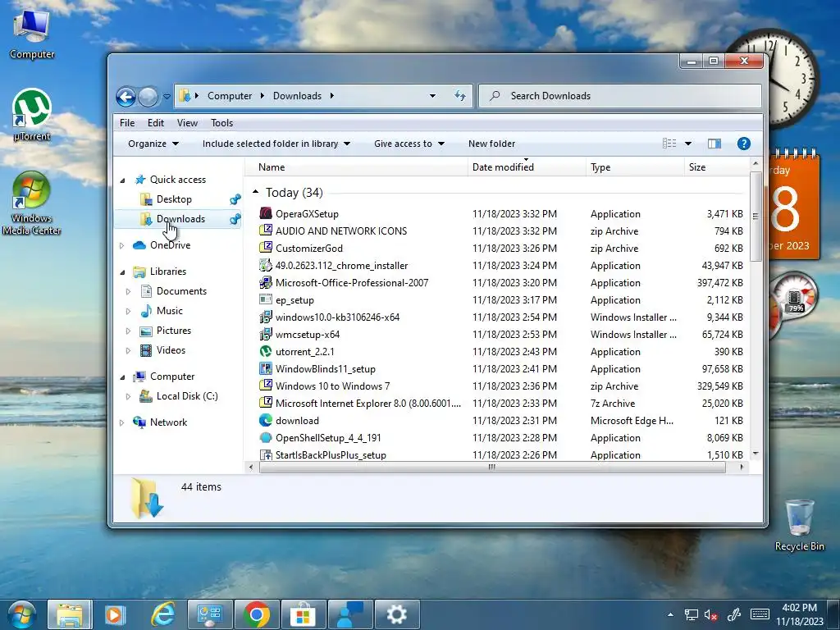This screenshot has width=840, height=630.
Task: Click the vertical scrollbar down arrow
Action: pyautogui.click(x=756, y=454)
